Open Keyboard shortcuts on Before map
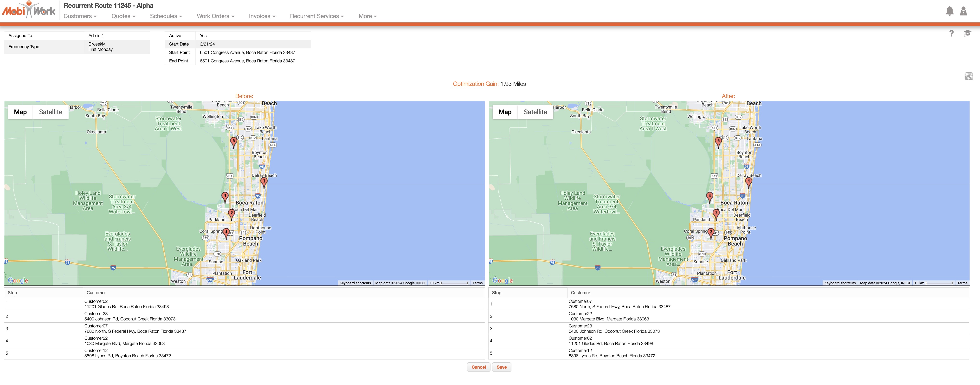Screen dimensions: 980x385 pyautogui.click(x=355, y=283)
